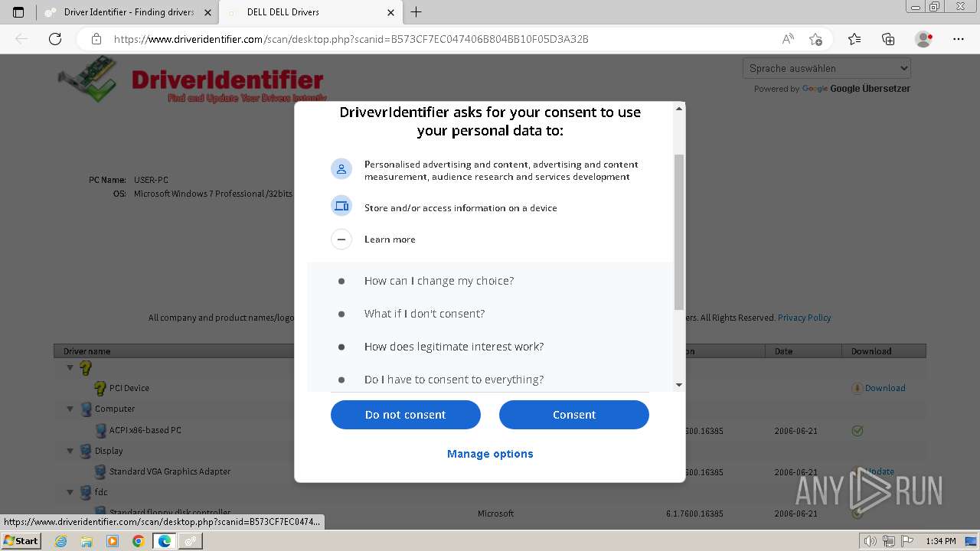Click the volume icon in system tray
Viewport: 980px width, 551px height.
[x=871, y=541]
